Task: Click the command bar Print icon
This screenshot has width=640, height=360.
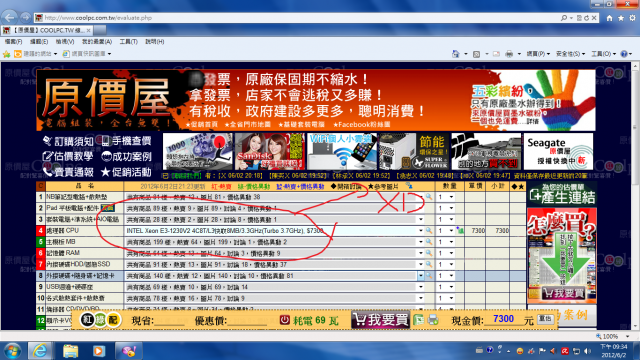Action: [x=509, y=54]
